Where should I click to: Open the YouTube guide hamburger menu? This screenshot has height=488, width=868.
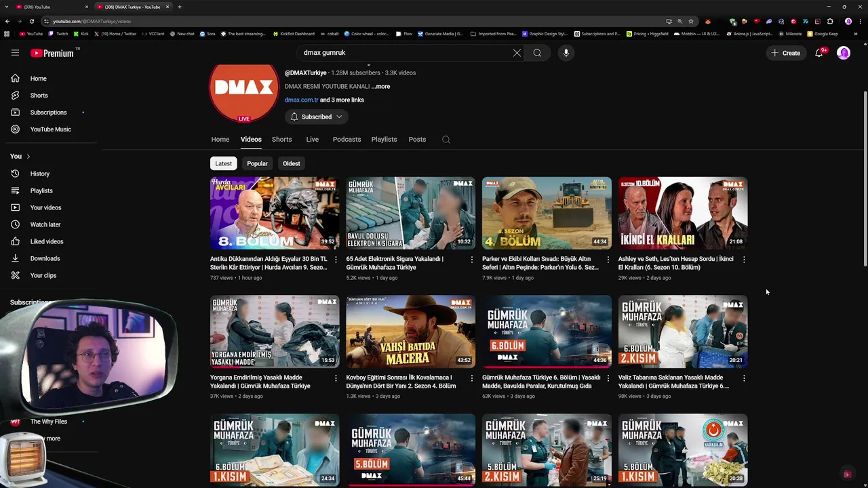15,53
